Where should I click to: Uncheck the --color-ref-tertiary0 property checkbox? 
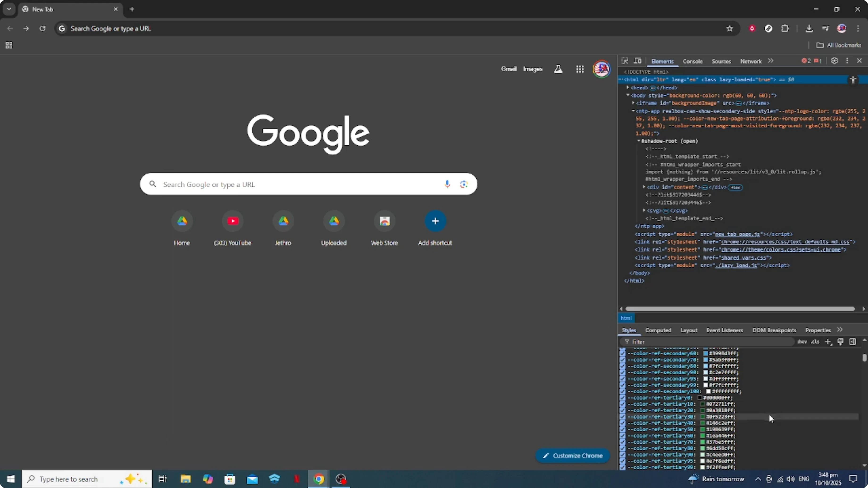pos(622,398)
